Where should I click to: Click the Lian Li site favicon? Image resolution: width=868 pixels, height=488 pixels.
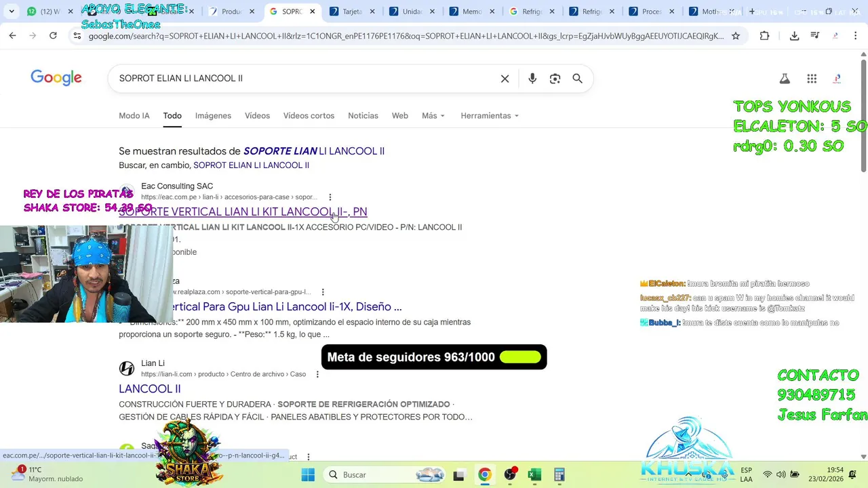pyautogui.click(x=127, y=369)
